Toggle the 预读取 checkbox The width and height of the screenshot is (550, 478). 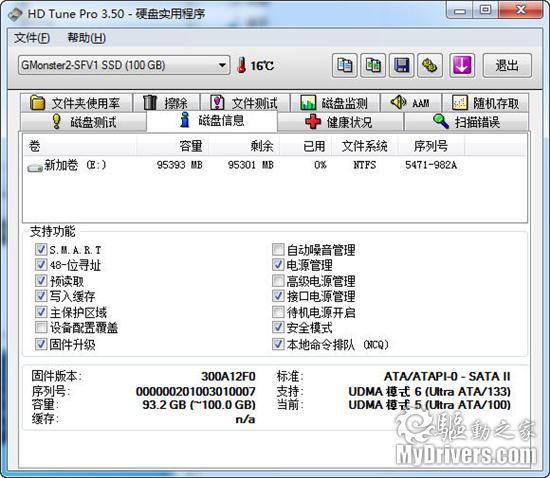[x=41, y=281]
